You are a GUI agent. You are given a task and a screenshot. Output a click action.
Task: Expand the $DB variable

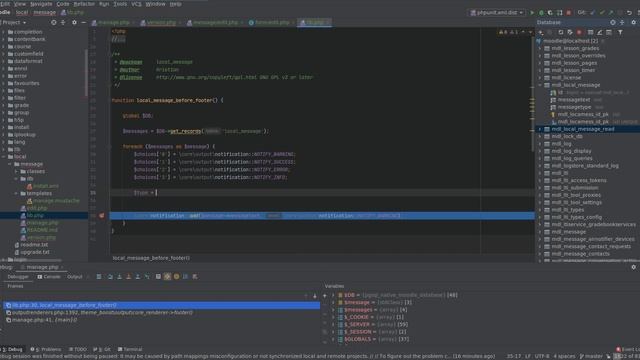(x=333, y=295)
